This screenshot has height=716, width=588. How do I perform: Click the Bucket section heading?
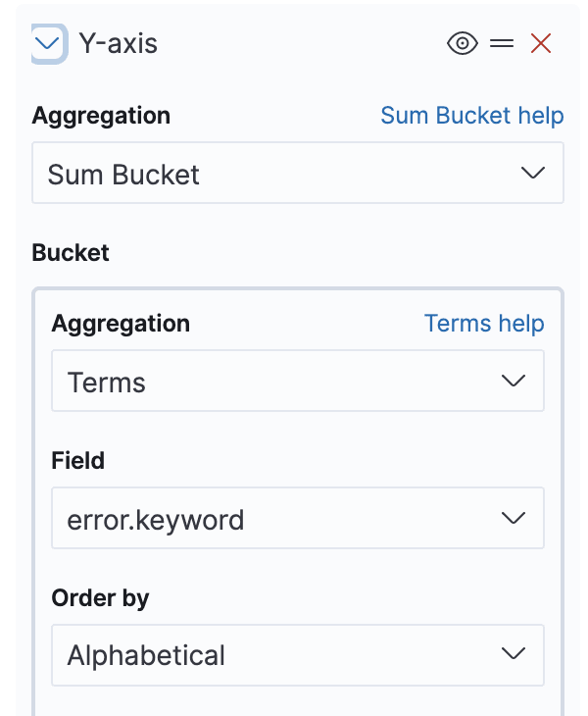(71, 252)
